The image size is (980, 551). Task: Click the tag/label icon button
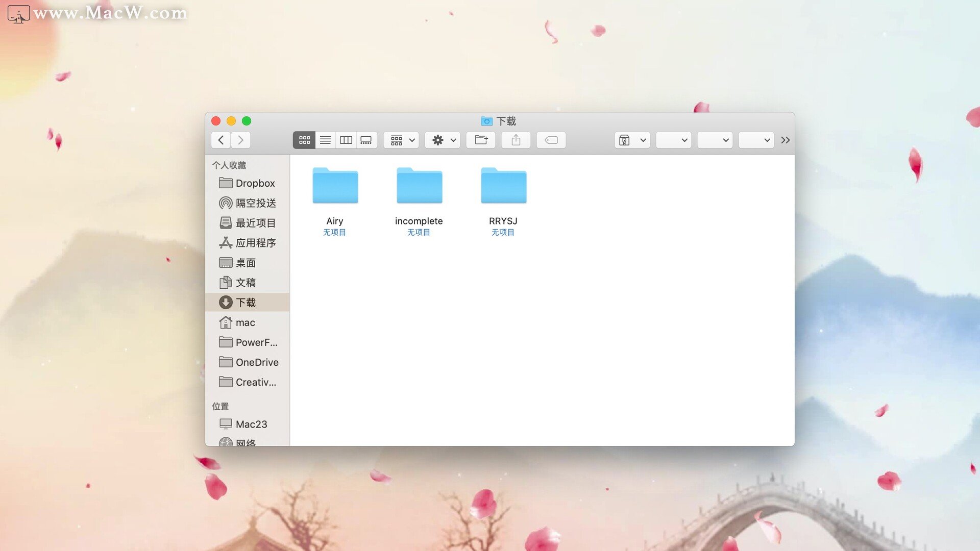(552, 139)
